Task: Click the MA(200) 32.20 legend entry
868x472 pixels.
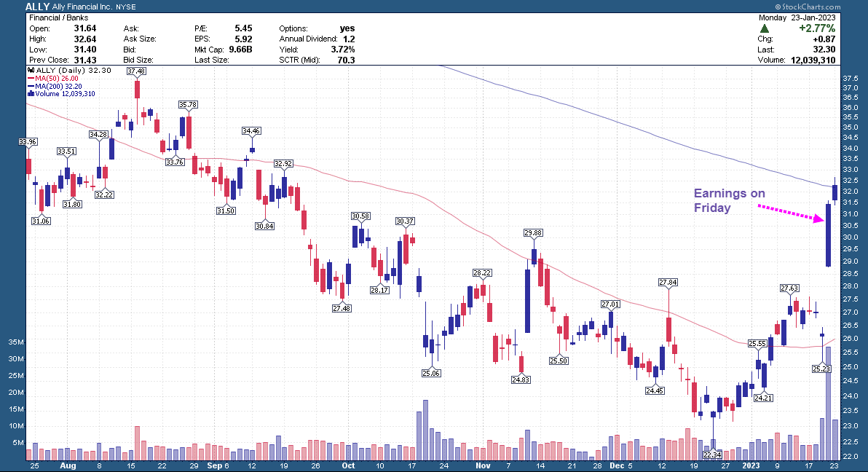Action: pyautogui.click(x=55, y=87)
